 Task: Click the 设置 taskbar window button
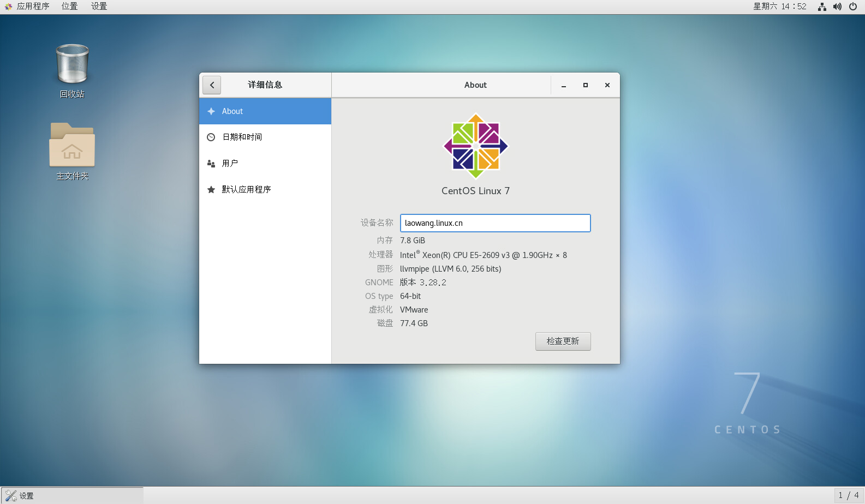click(72, 496)
